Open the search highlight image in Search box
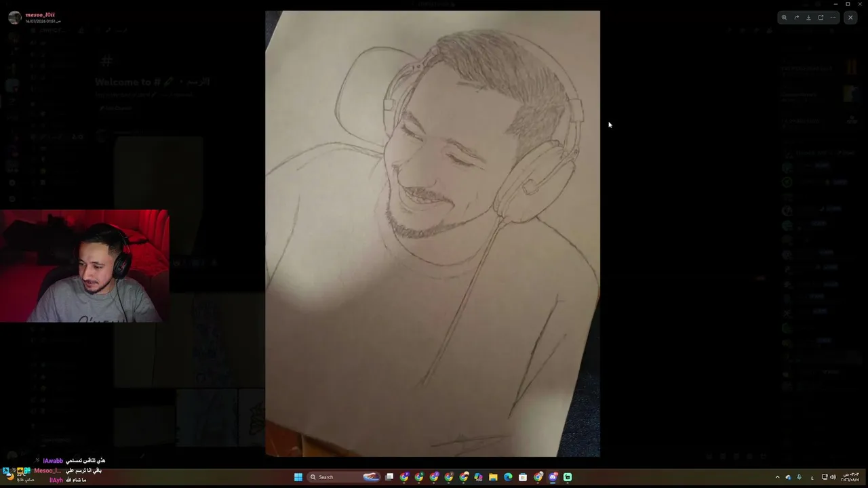The image size is (868, 488). click(x=372, y=477)
